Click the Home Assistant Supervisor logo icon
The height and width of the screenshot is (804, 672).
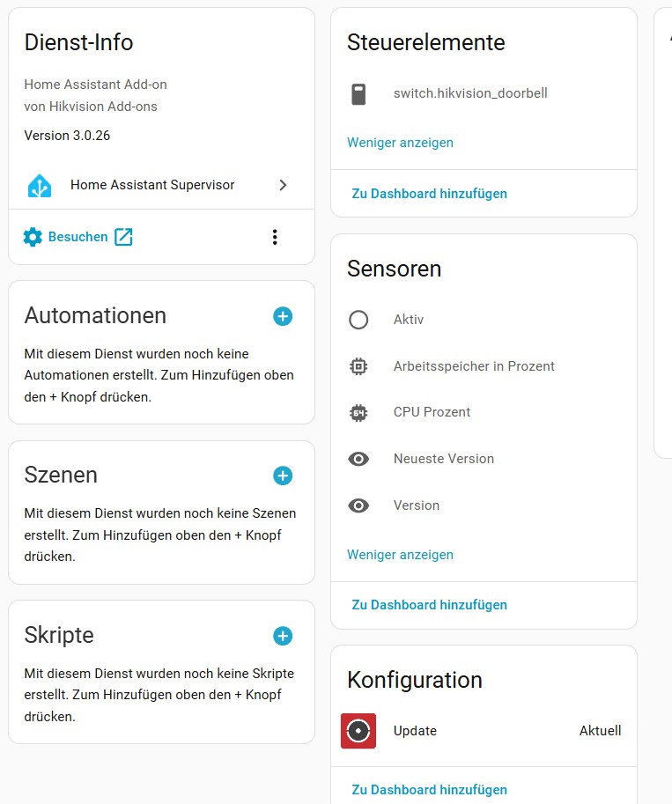(40, 186)
